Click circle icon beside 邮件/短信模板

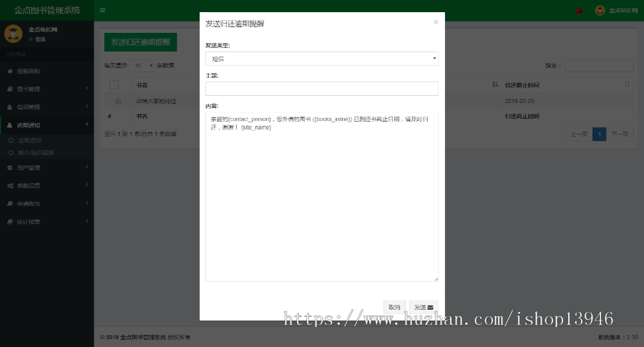click(11, 153)
